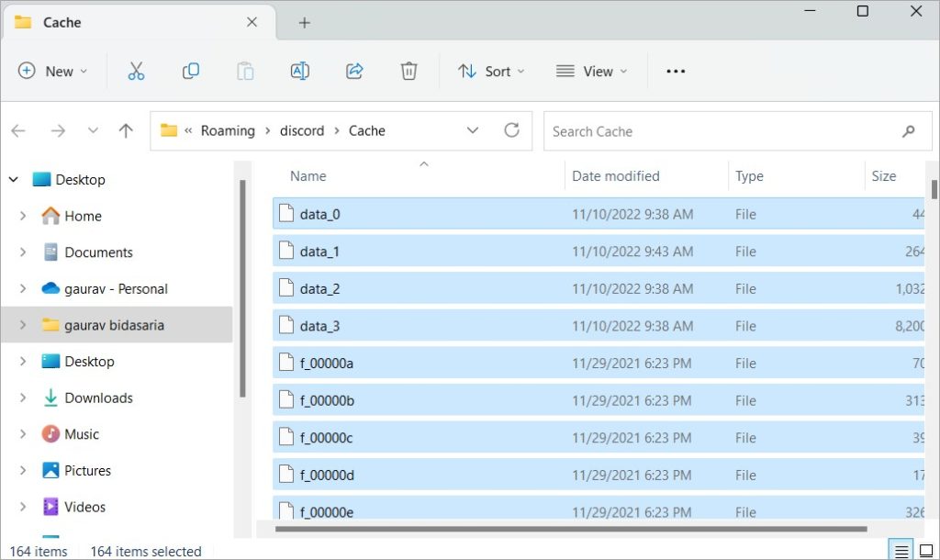Click the folder icon in address bar
940x560 pixels.
[169, 130]
